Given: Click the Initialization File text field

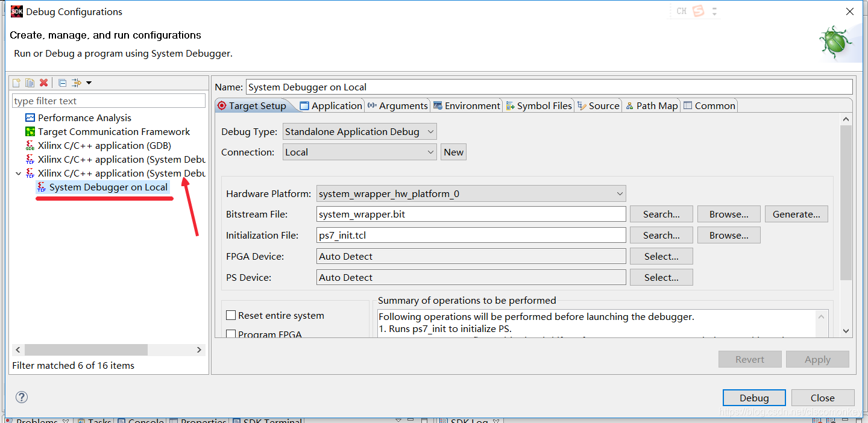Looking at the screenshot, I should 471,235.
